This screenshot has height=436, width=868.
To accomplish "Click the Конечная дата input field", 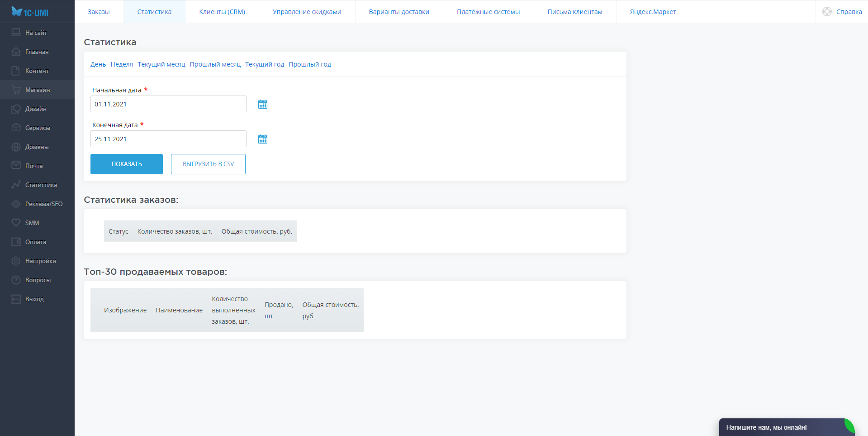I will 168,139.
